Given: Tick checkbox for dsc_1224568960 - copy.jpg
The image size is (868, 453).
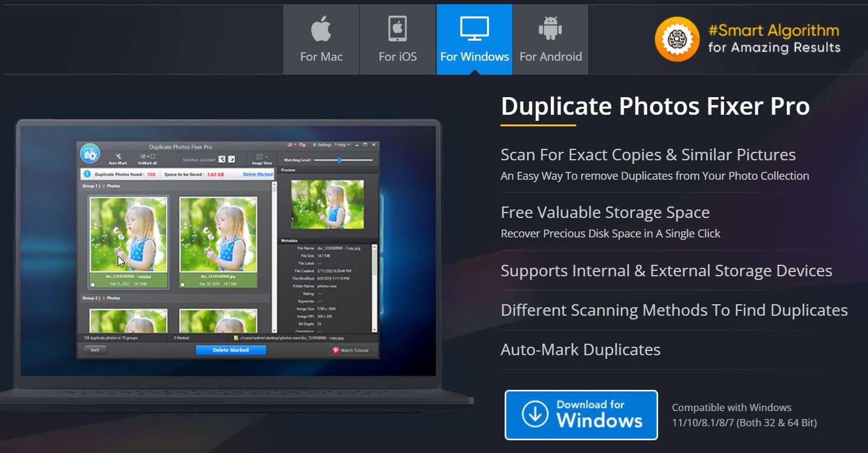Looking at the screenshot, I should point(92,285).
